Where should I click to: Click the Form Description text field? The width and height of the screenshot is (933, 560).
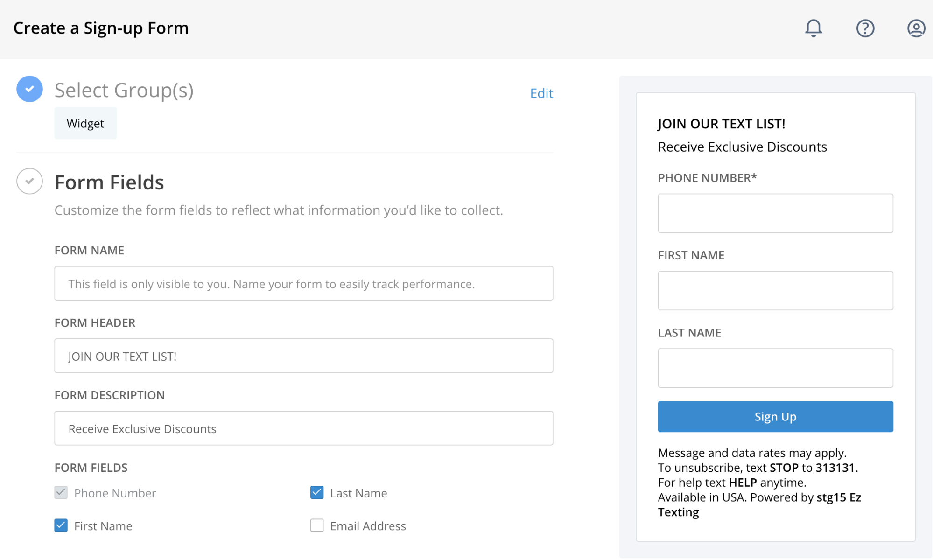pos(303,428)
